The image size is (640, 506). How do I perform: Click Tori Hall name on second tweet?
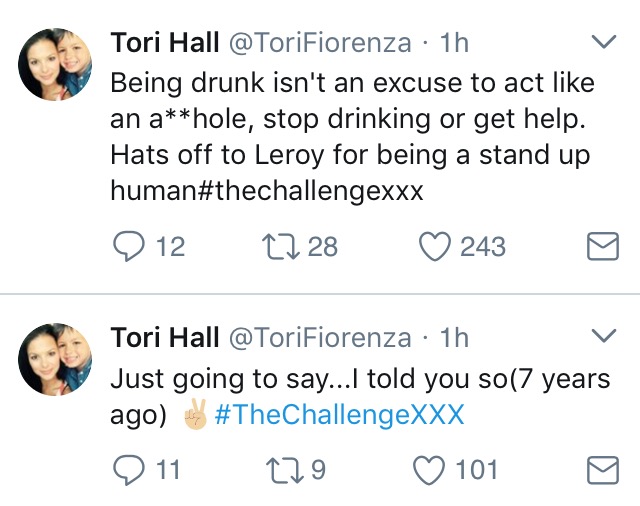click(165, 337)
